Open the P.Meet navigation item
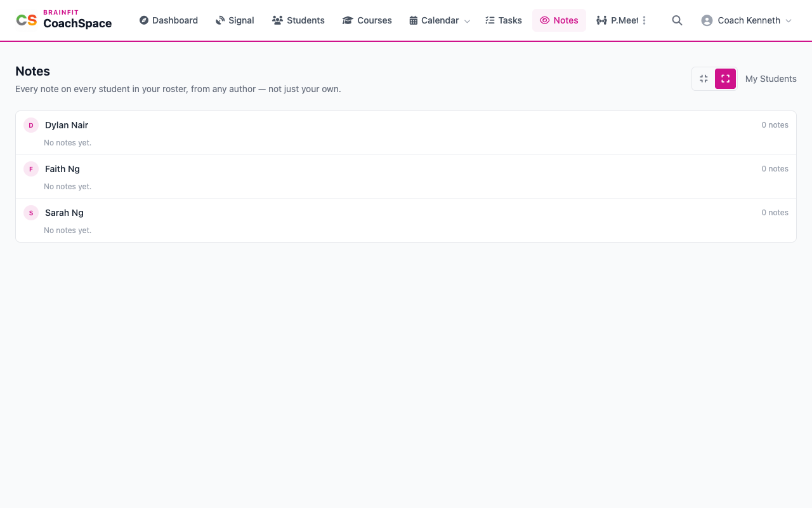This screenshot has width=812, height=508. click(x=618, y=20)
